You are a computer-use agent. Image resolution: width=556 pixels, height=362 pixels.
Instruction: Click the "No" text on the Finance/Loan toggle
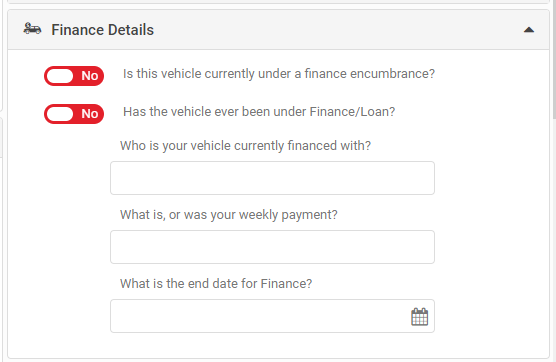[x=90, y=114]
